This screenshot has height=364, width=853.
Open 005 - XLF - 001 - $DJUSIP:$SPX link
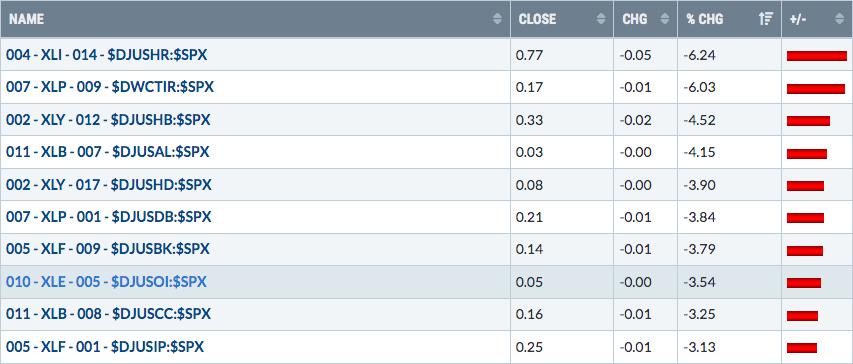coord(105,347)
